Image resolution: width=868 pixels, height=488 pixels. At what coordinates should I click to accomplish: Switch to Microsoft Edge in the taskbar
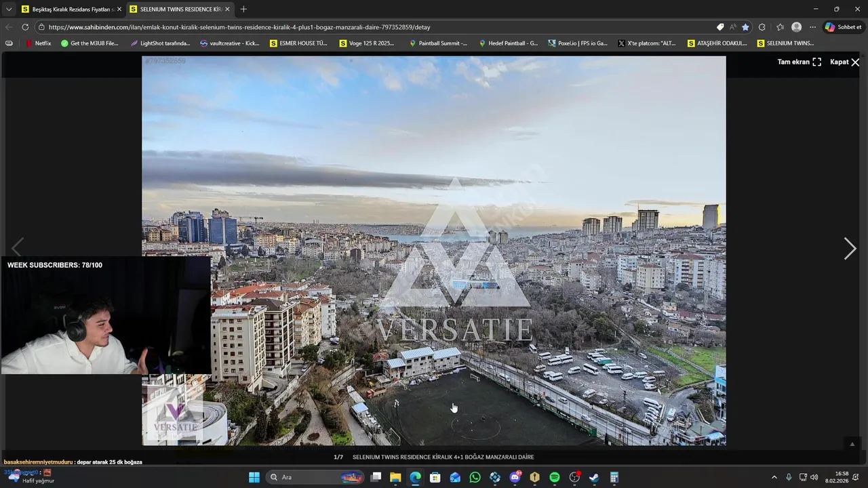[x=415, y=477]
